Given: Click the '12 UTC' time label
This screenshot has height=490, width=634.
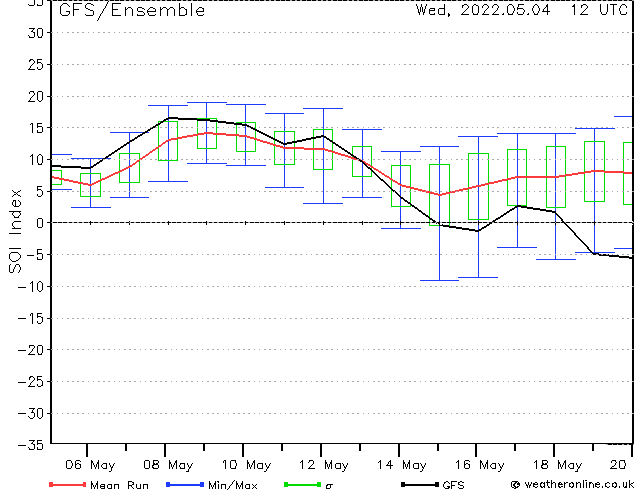Looking at the screenshot, I should [599, 10].
